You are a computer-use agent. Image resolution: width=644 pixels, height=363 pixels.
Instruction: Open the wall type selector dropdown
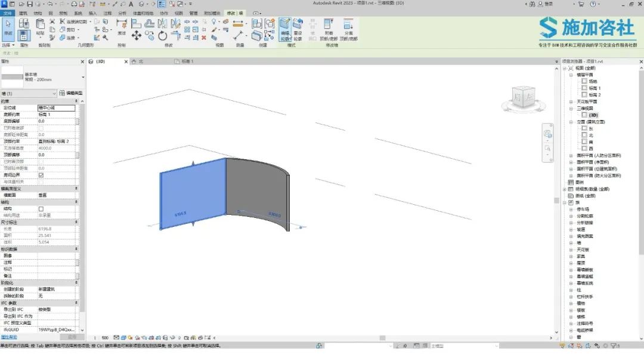pos(82,76)
